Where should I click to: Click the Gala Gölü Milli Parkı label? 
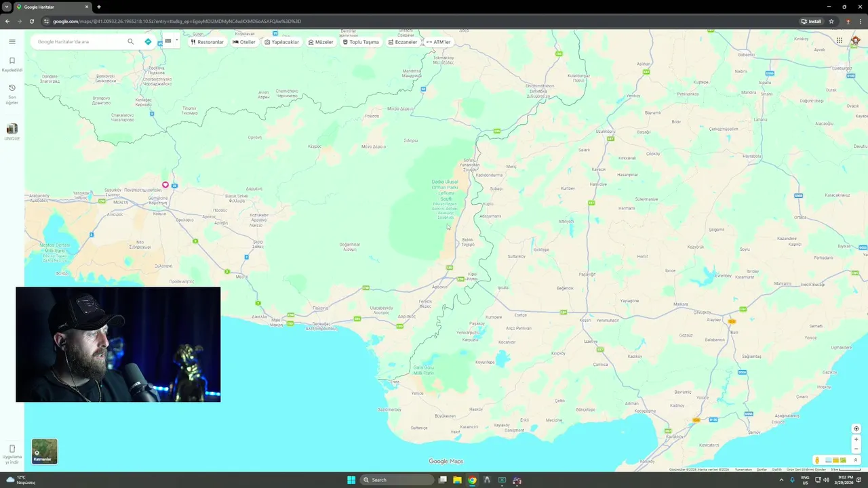pos(423,370)
